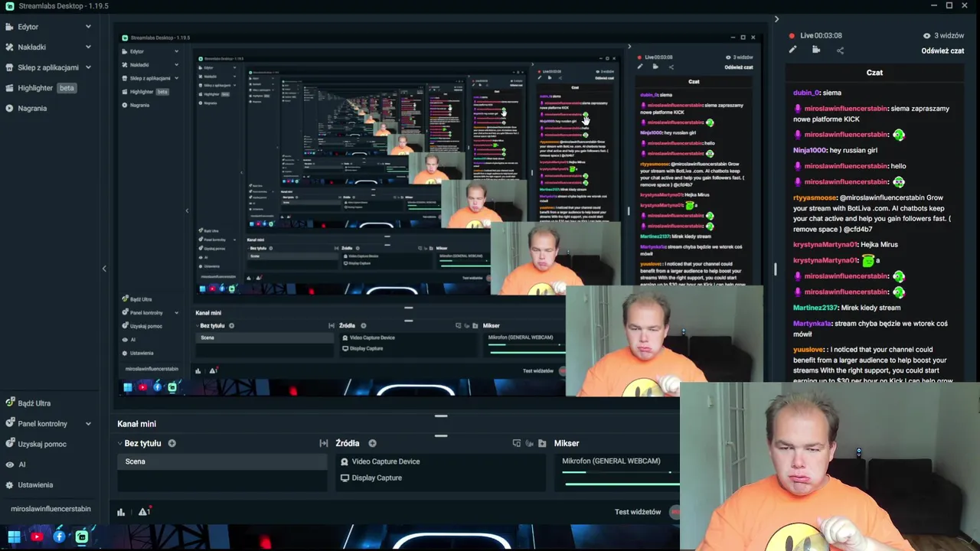The image size is (980, 551).
Task: Click folder icon next to Mikser header
Action: coord(542,443)
